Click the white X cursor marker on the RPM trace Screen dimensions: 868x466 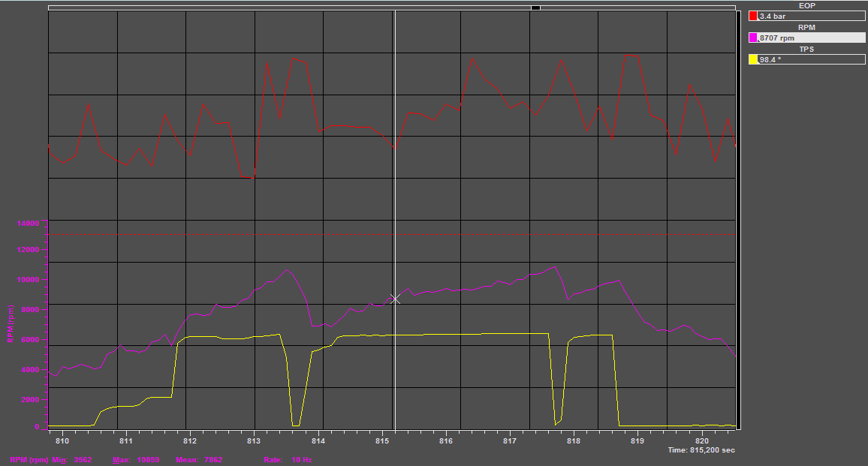[395, 299]
